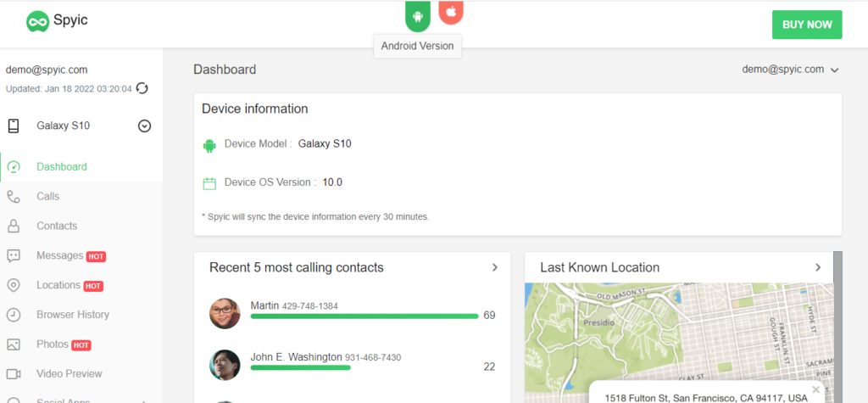
Task: Click the calendar icon beside Device OS Version
Action: click(x=209, y=184)
